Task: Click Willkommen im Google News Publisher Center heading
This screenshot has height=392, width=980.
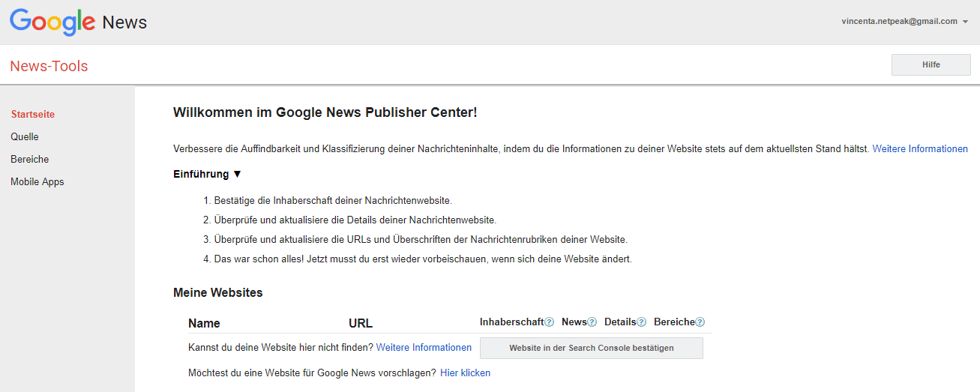Action: pyautogui.click(x=325, y=113)
